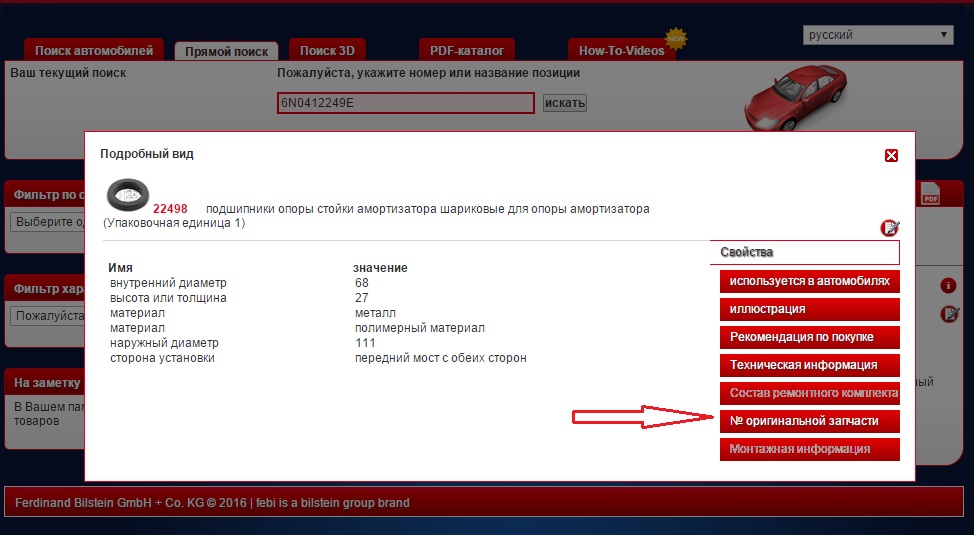The image size is (974, 535).
Task: Click the red info icon on the right side
Action: 948,286
